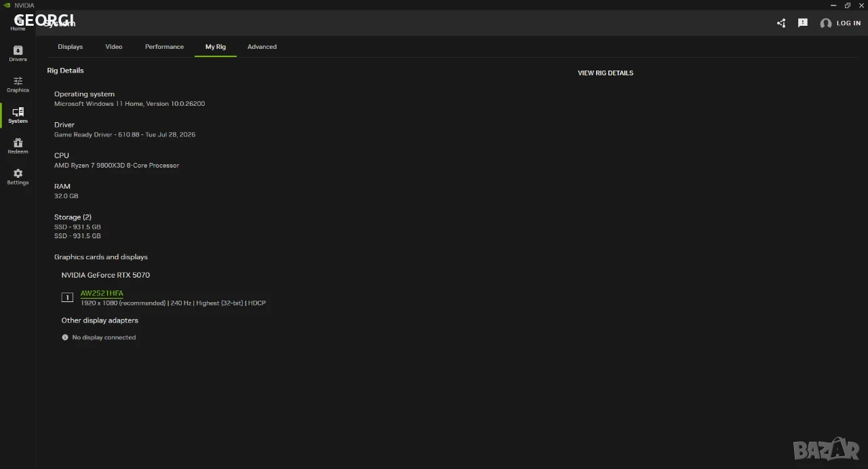Image resolution: width=868 pixels, height=469 pixels.
Task: Click the Graphics cards and displays label
Action: [x=101, y=257]
